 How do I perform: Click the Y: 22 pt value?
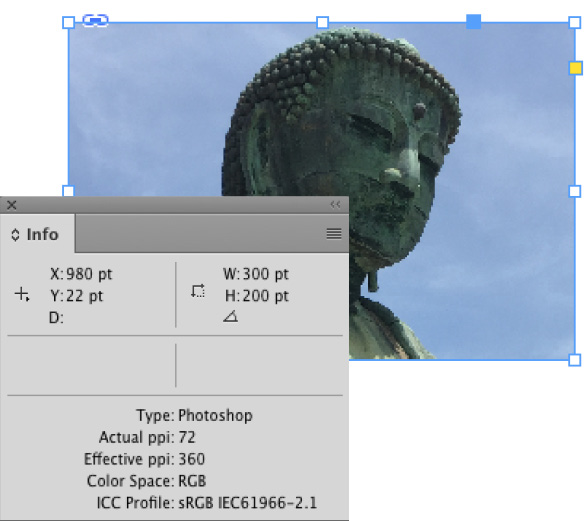click(x=77, y=296)
